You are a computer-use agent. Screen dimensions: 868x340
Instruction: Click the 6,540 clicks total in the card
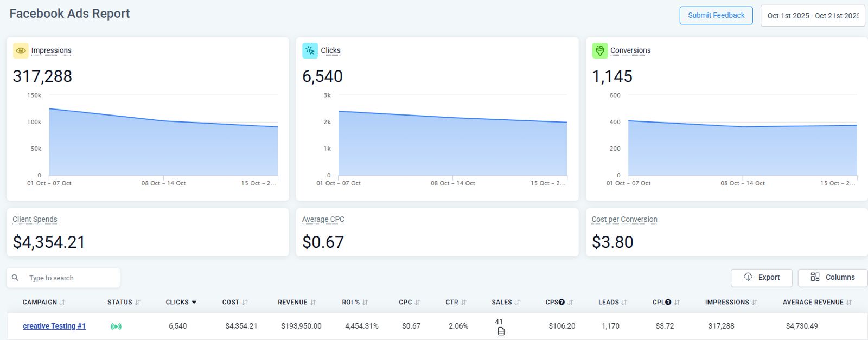(x=322, y=76)
